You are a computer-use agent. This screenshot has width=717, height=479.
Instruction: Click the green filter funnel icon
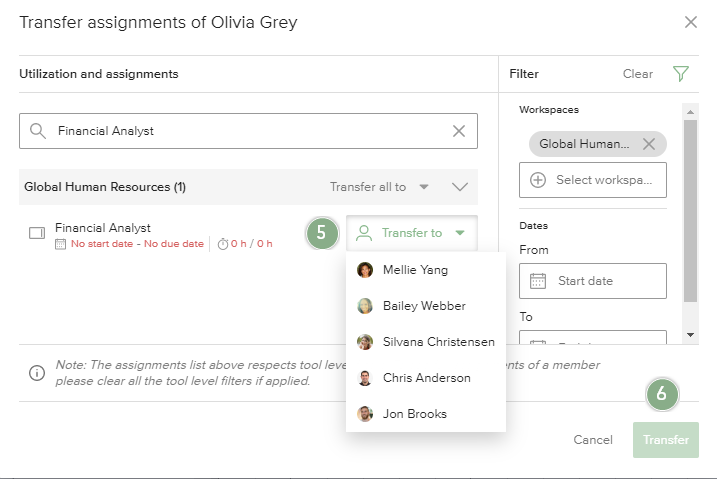(x=680, y=74)
